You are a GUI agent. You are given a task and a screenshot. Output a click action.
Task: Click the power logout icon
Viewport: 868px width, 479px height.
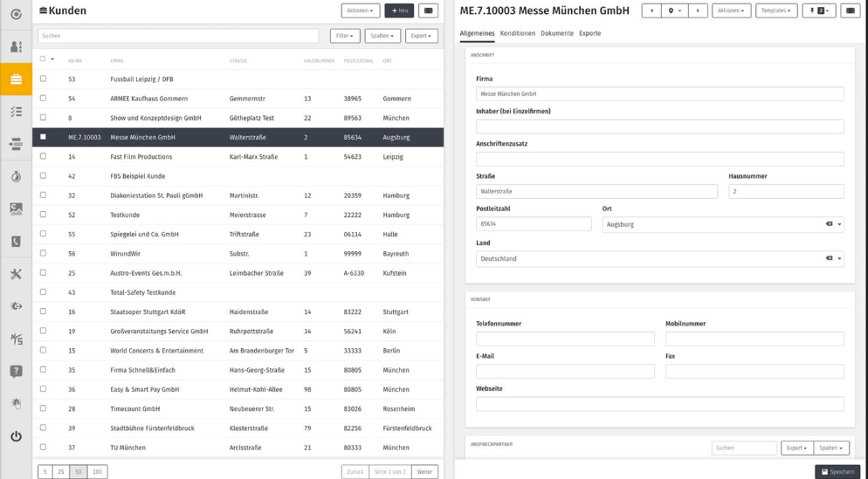point(16,436)
